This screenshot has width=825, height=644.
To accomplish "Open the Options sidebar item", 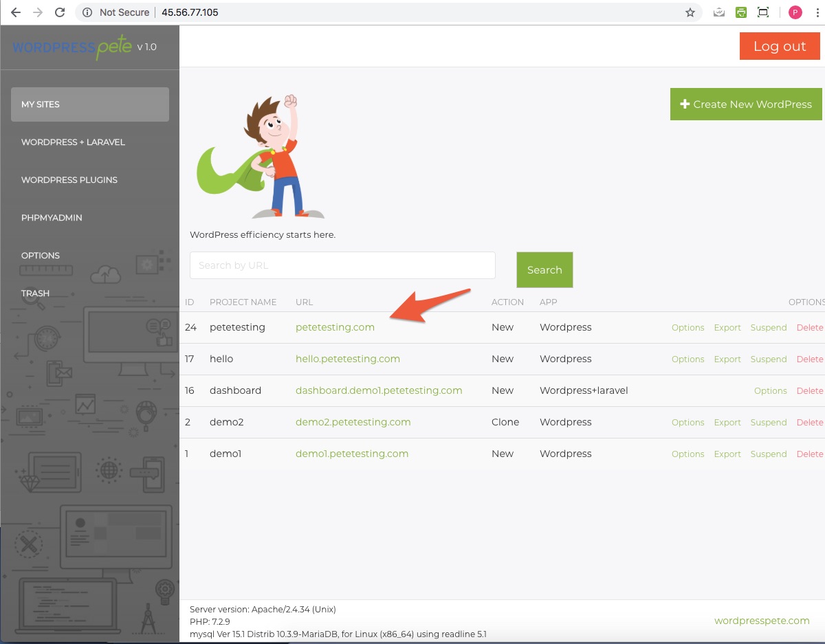I will (x=41, y=256).
